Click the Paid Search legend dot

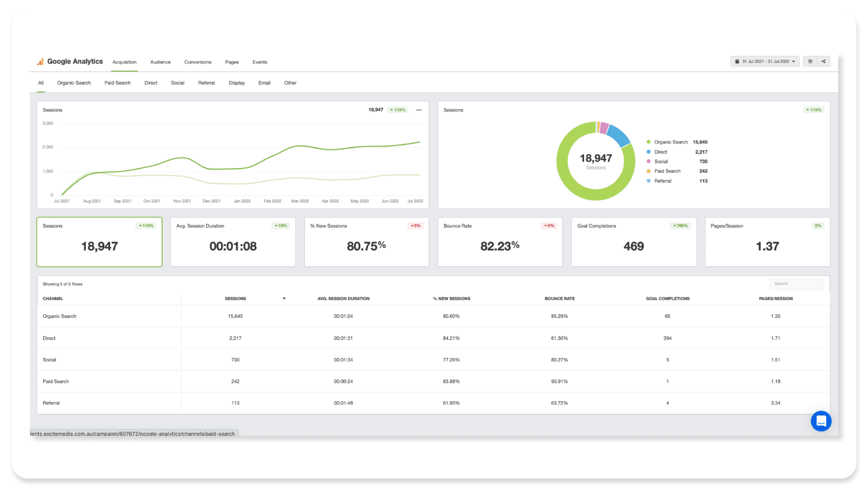tap(648, 171)
